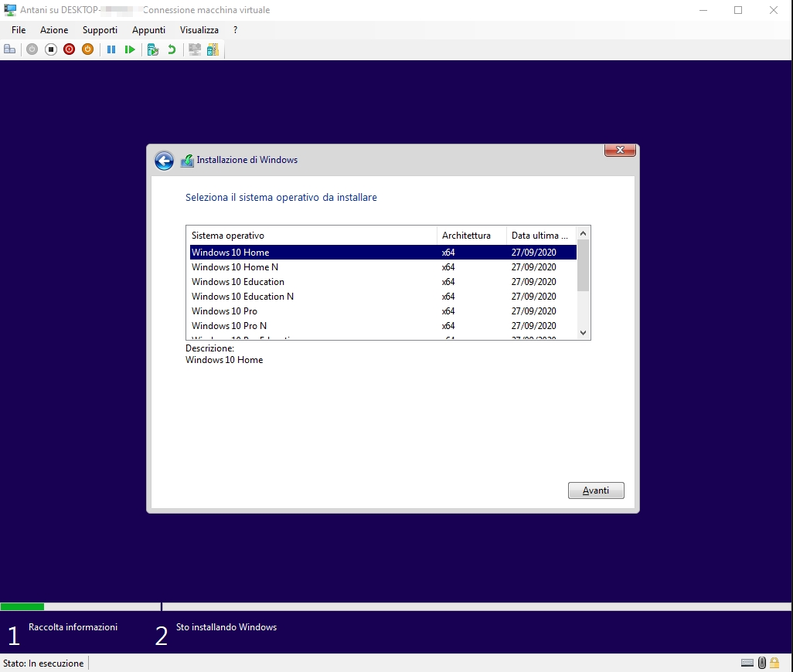Revert the VM with the green arrow icon
This screenshot has width=793, height=672.
(172, 49)
